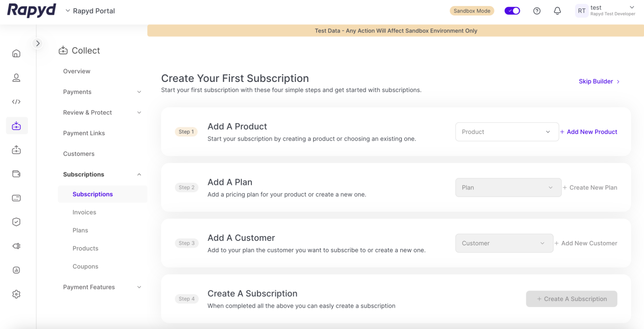
Task: Open the Developers code icon
Action: pos(16,101)
